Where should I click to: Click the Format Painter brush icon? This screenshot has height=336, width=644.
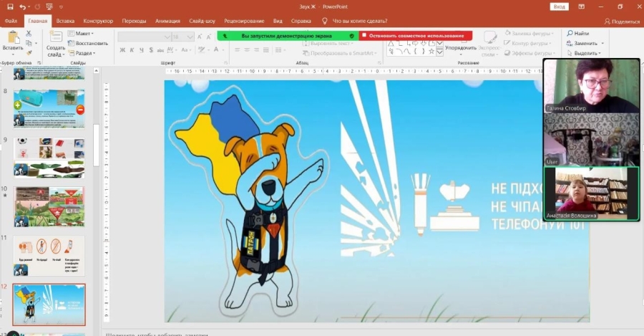click(x=29, y=53)
